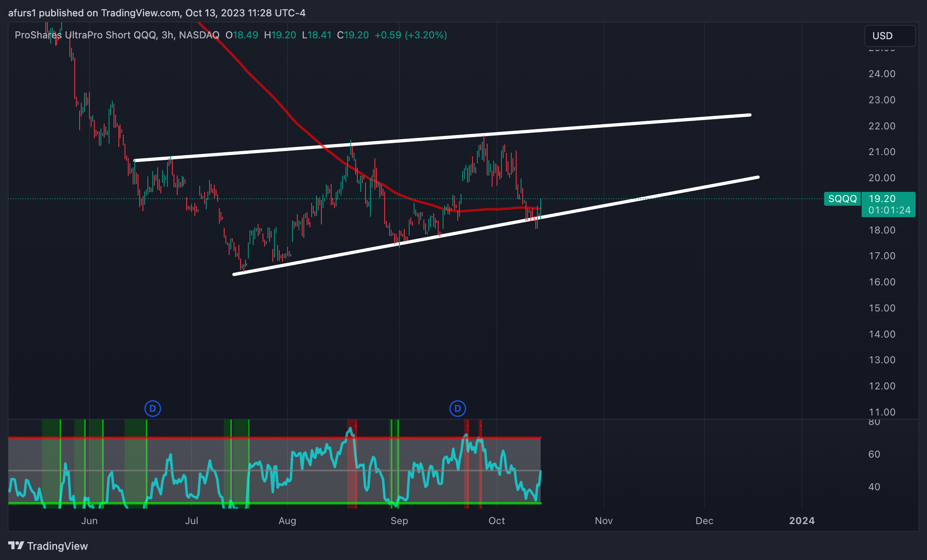927x560 pixels.
Task: Click the 2024 label on time axis
Action: pos(802,521)
